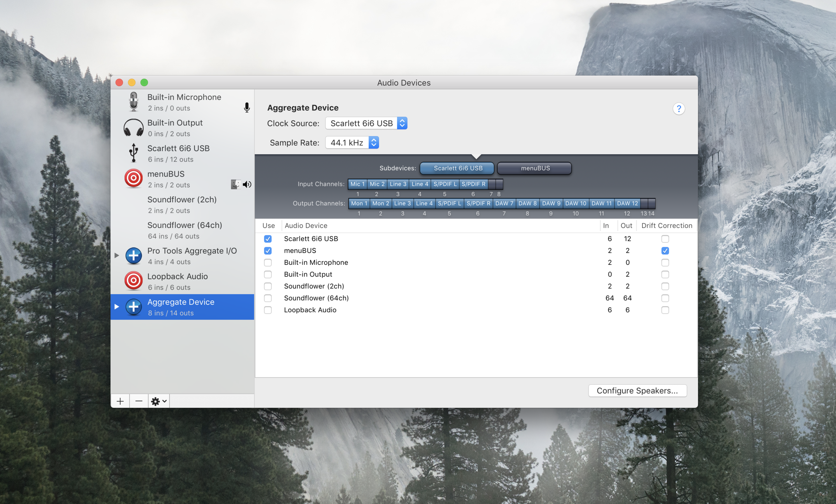Click the Mon 1 output channel block
Screen dimensions: 836x504
point(359,204)
